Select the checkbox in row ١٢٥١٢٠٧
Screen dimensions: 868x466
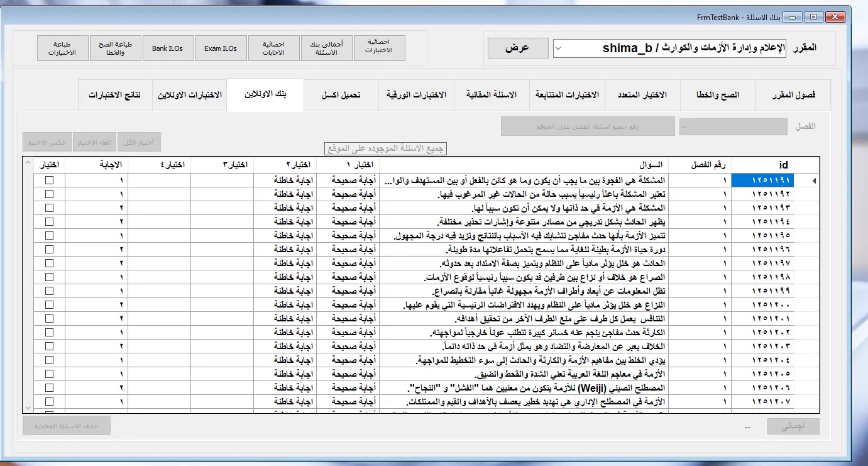click(x=50, y=402)
